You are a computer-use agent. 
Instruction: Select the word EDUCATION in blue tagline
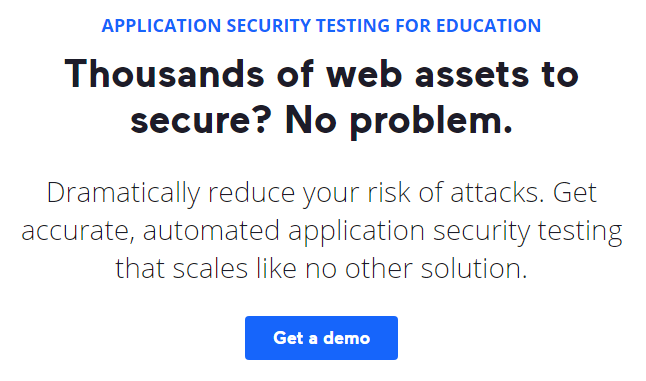coord(488,26)
